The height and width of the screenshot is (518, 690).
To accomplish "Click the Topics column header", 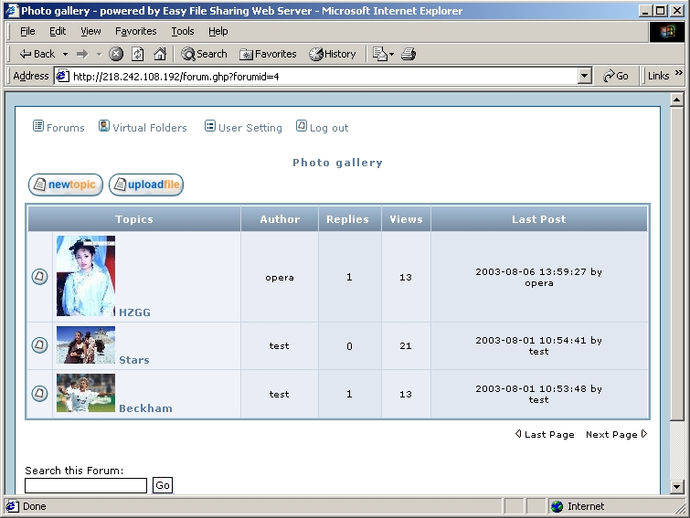I will 134,219.
